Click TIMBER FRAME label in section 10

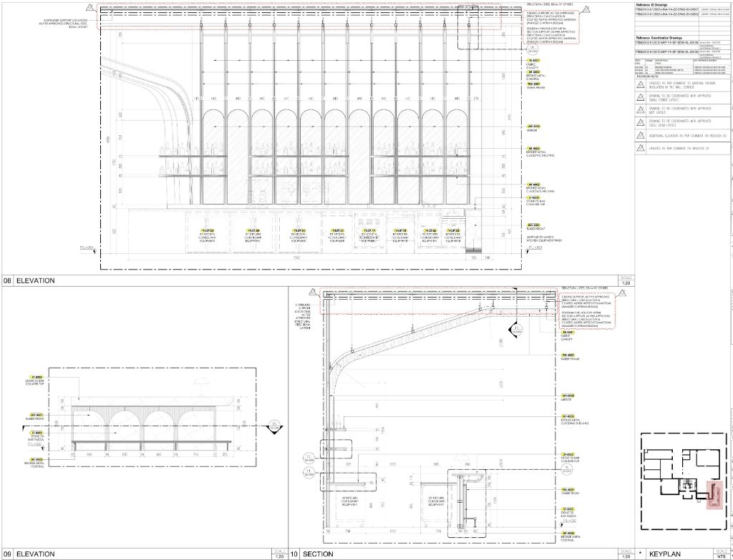coord(570,358)
